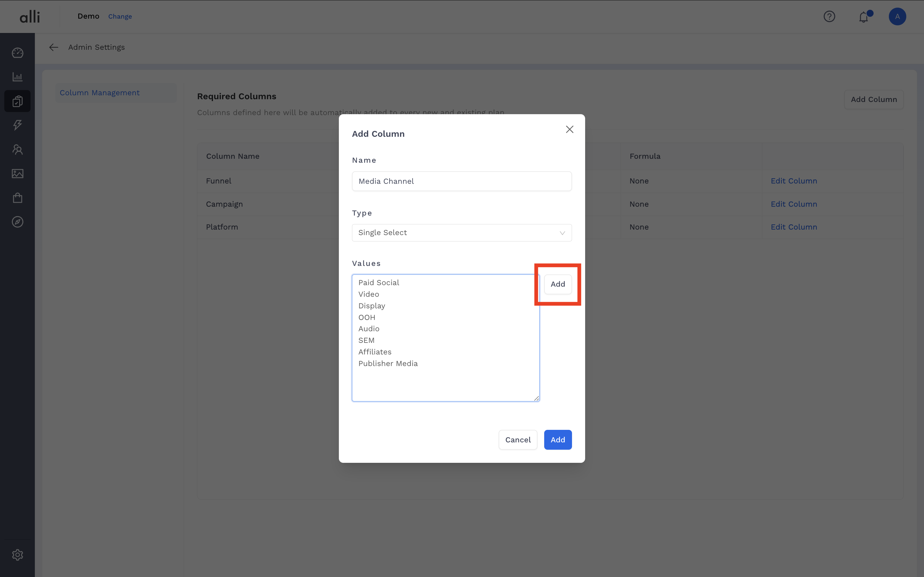Open the bar chart reports icon
This screenshot has height=577, width=924.
coord(17,77)
